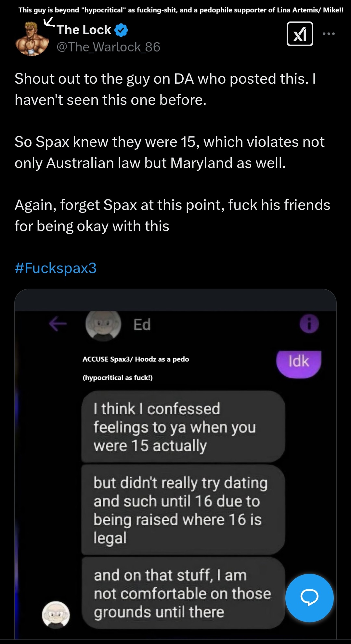
Task: Open the #Fuckspax3 hashtag
Action: coord(56,268)
